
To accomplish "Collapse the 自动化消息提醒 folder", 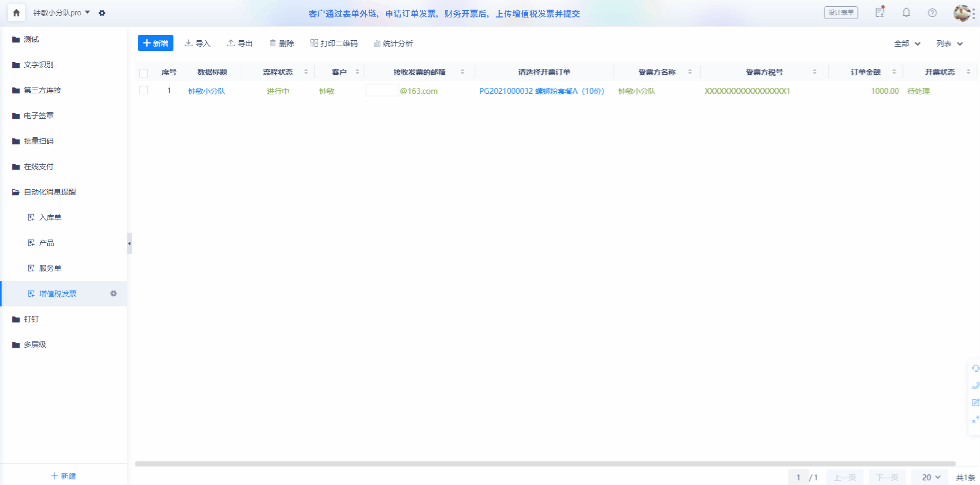I will pyautogui.click(x=49, y=192).
